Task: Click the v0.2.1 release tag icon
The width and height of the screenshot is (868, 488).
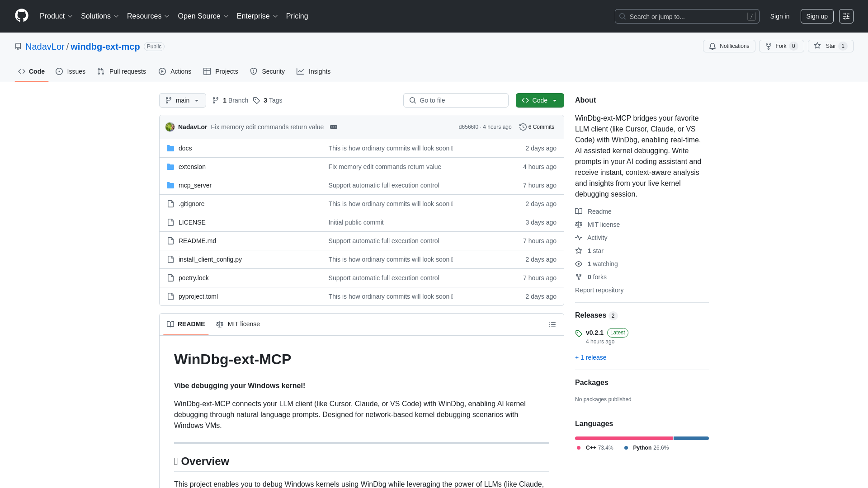Action: pos(579,333)
